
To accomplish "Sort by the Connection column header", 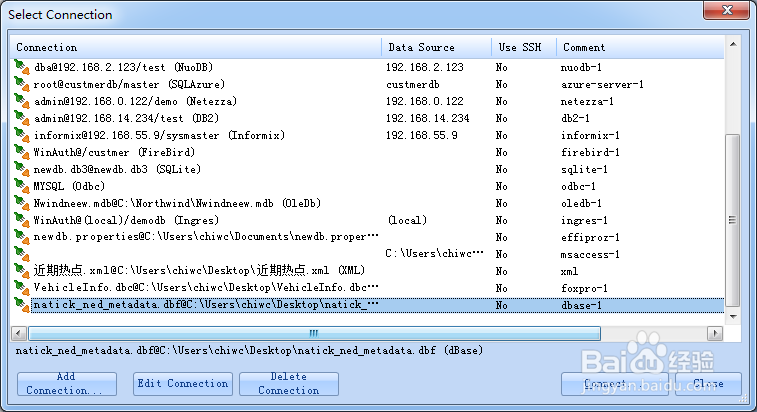I will 196,47.
